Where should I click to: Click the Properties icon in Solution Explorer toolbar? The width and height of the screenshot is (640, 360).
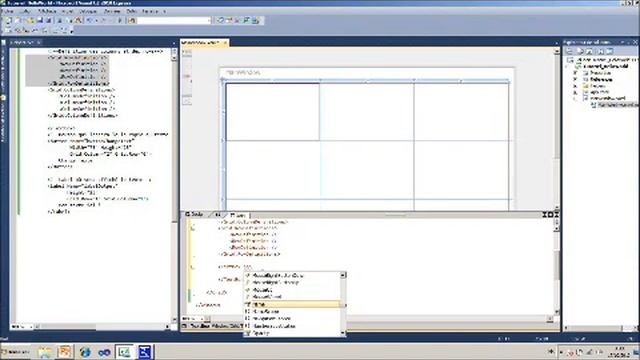click(x=570, y=51)
